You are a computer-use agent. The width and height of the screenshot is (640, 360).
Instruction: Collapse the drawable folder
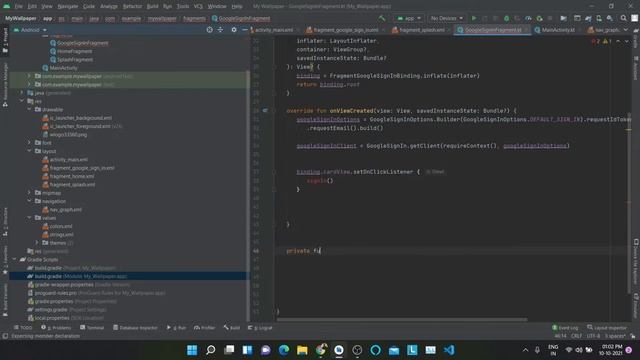pos(29,109)
